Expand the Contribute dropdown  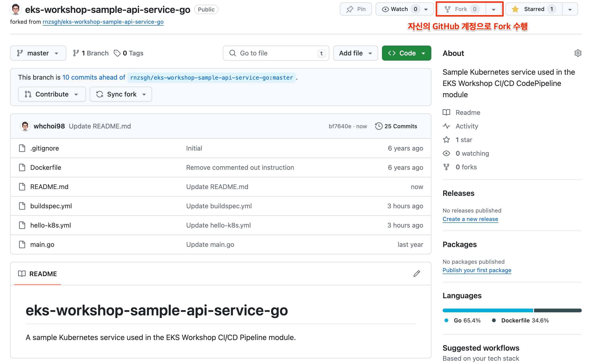pos(52,94)
